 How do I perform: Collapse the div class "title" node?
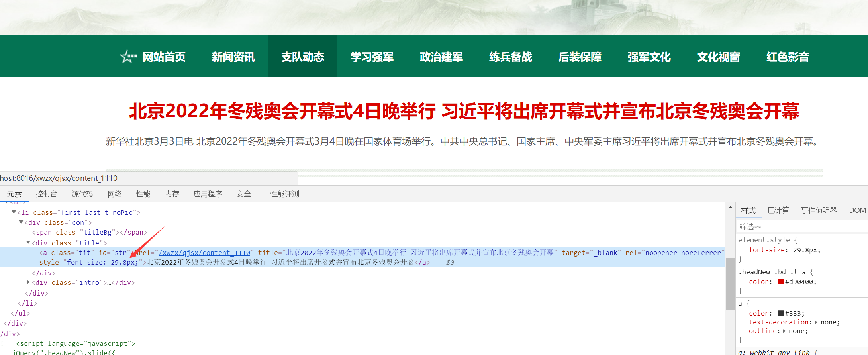coord(28,243)
